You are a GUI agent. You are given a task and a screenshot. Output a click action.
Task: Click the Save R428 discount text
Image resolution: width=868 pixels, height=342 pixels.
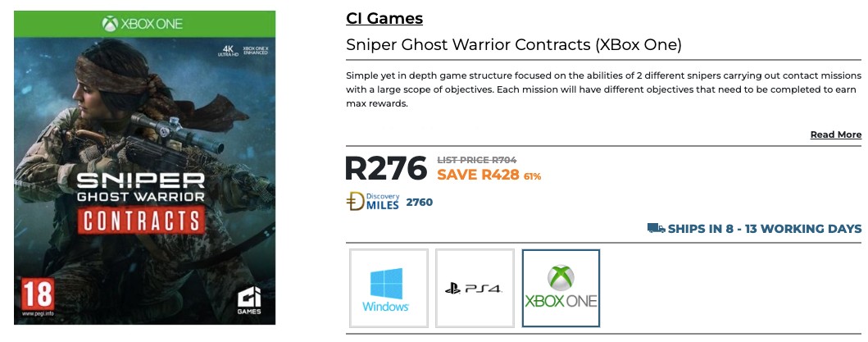(x=478, y=175)
